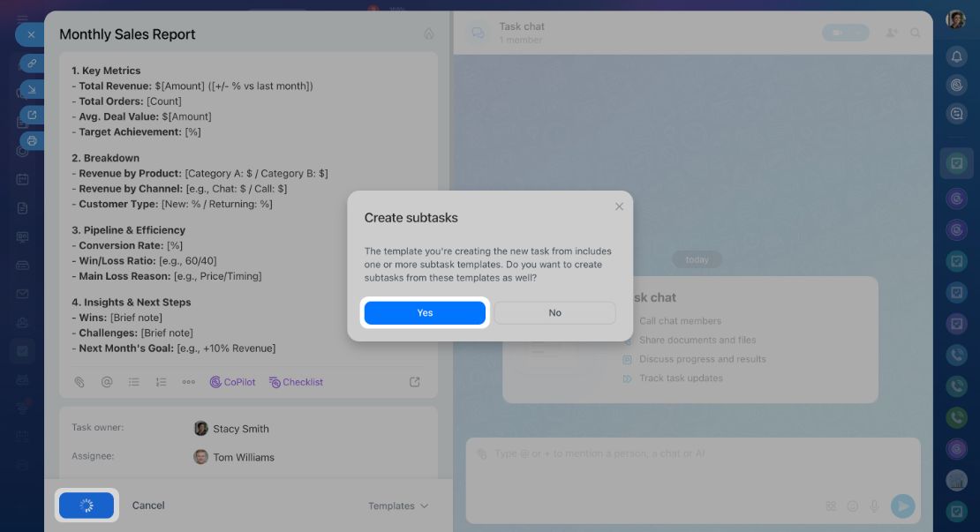Search within the task chat

tap(915, 33)
